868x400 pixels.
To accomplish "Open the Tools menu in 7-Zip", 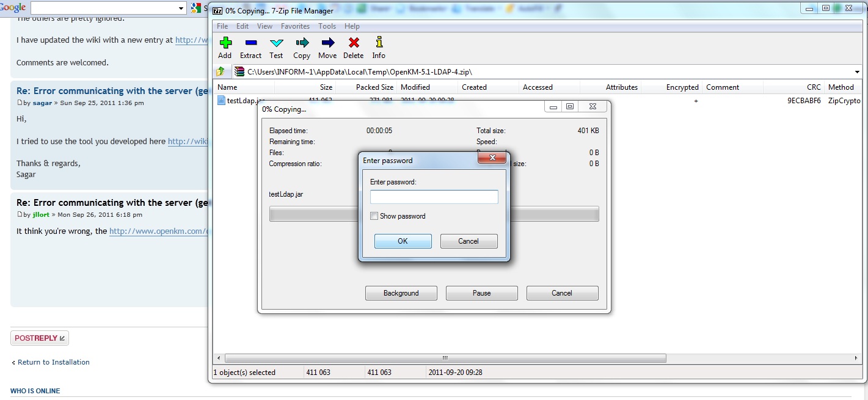I will click(x=327, y=26).
